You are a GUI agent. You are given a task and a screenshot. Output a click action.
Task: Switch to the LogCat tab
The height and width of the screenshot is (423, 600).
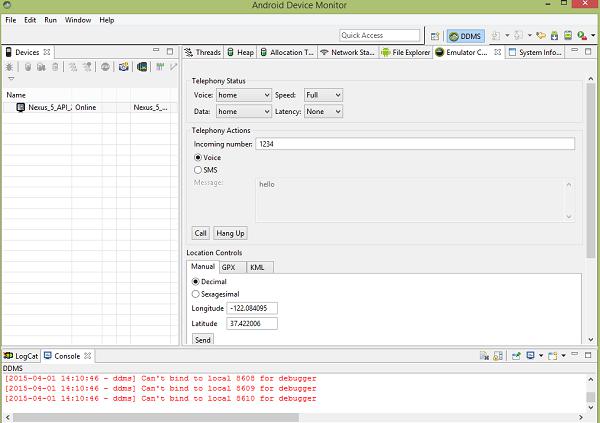pyautogui.click(x=21, y=356)
